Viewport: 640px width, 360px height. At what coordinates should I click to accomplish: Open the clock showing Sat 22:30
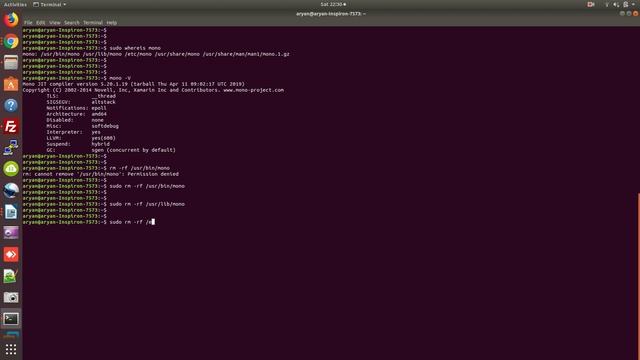[x=333, y=4]
